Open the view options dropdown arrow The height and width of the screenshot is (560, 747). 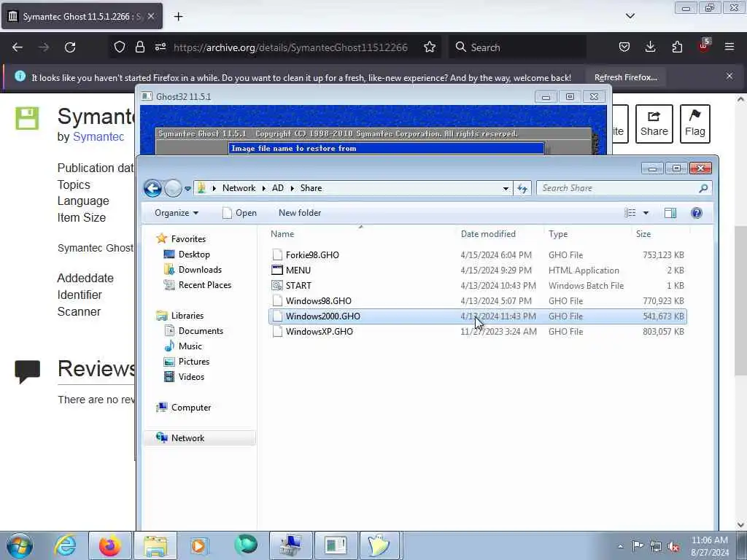click(646, 213)
